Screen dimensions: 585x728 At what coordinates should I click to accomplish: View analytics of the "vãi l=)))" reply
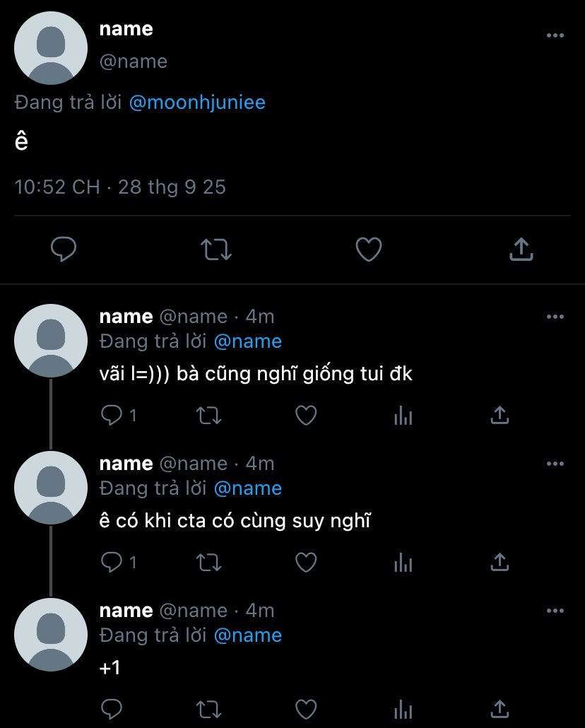403,416
